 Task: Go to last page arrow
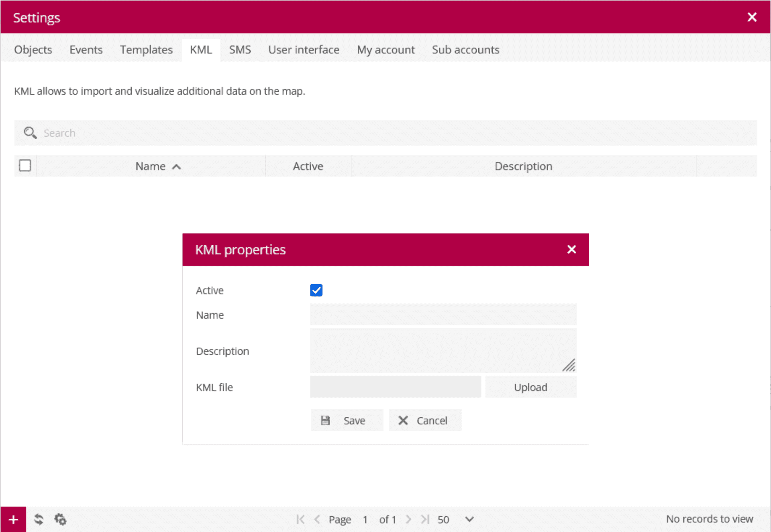[x=425, y=520]
